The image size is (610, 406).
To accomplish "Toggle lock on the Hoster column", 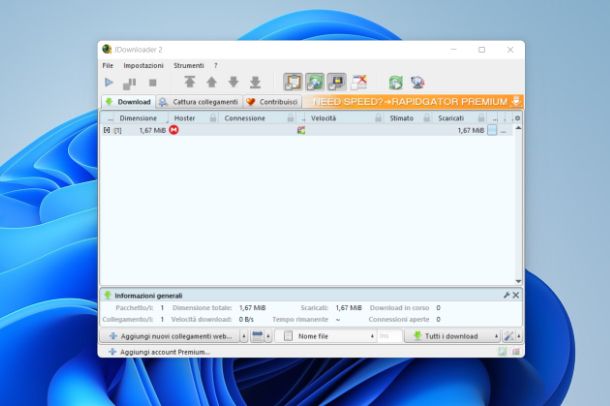I will point(213,118).
